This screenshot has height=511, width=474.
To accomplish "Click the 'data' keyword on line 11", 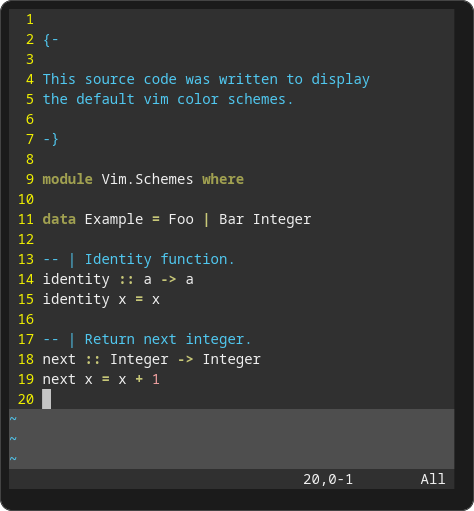I will coord(59,219).
